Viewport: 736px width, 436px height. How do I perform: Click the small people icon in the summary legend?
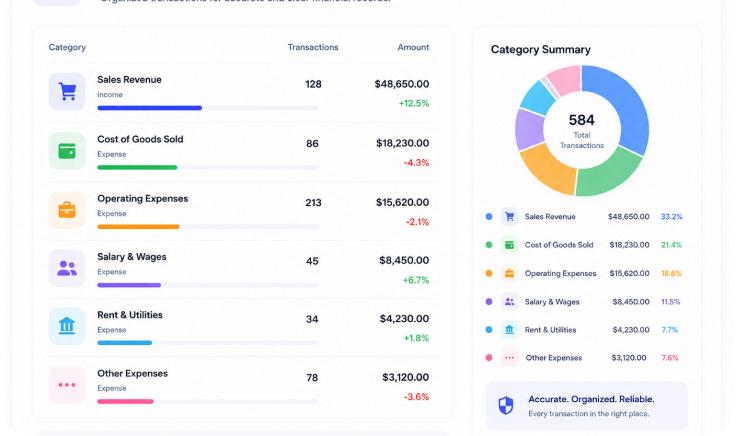509,302
